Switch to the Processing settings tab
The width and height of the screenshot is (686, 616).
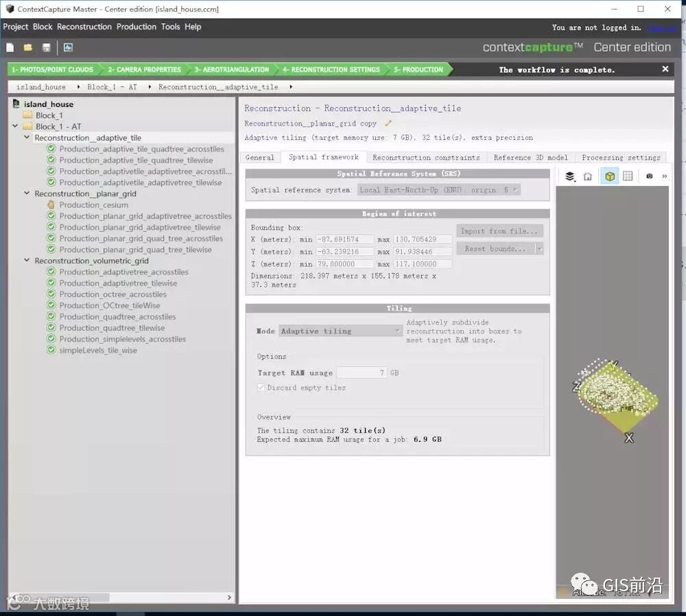tap(621, 158)
